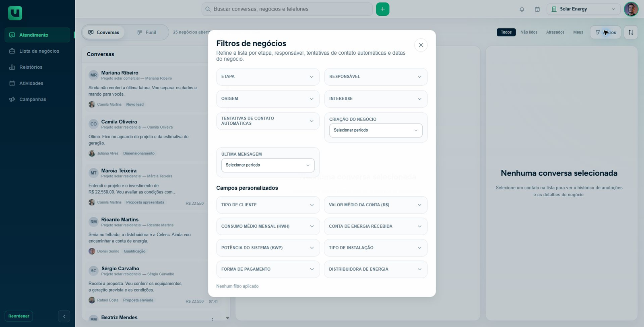Click the user profile avatar
The image size is (644, 327).
[x=631, y=9]
